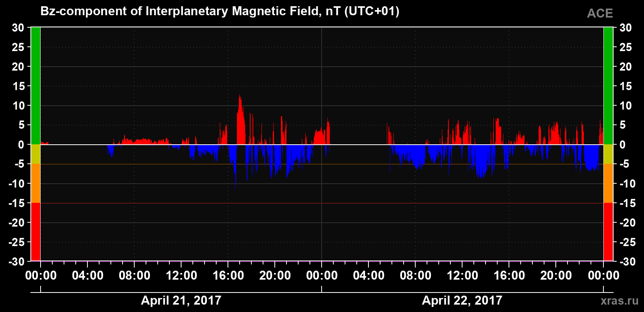Screen dimensions: 644x312
Task: Click the '12:00' time label under April 21
Action: tap(181, 276)
